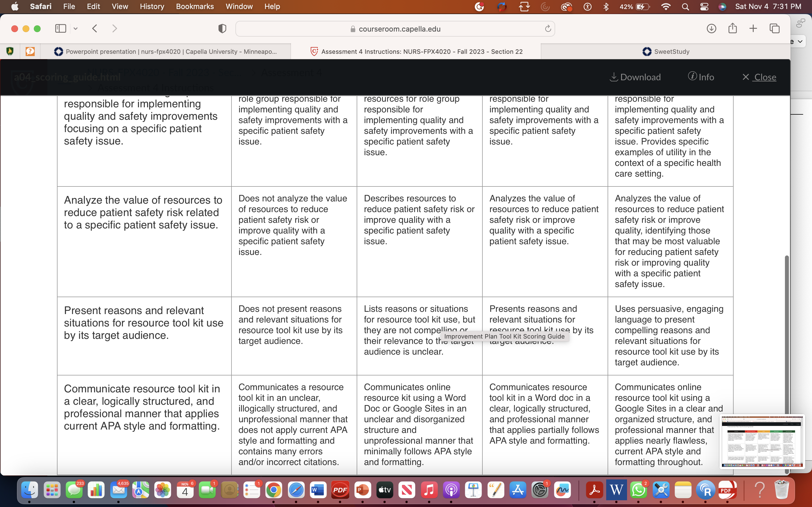Show the tab overview
The image size is (812, 507).
(775, 28)
